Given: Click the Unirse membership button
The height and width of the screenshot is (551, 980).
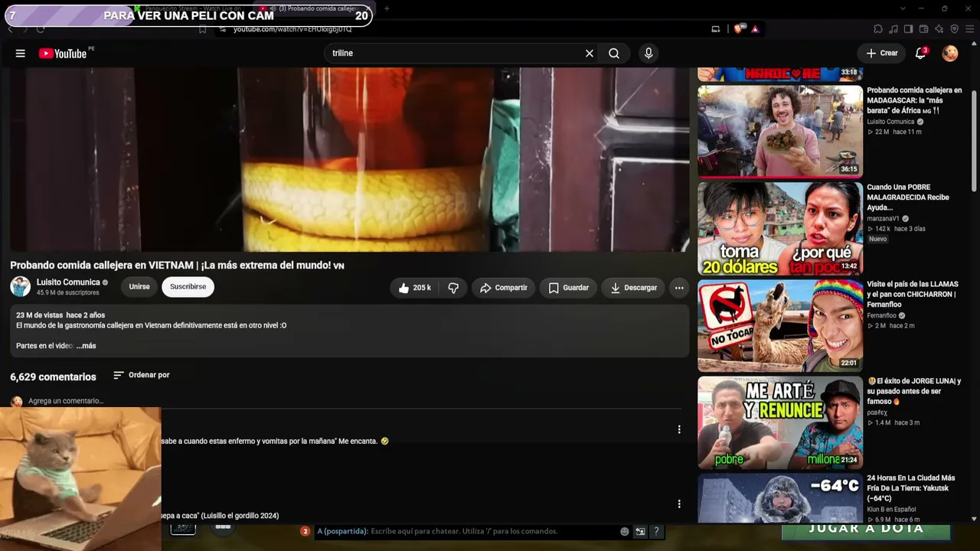Looking at the screenshot, I should [139, 287].
